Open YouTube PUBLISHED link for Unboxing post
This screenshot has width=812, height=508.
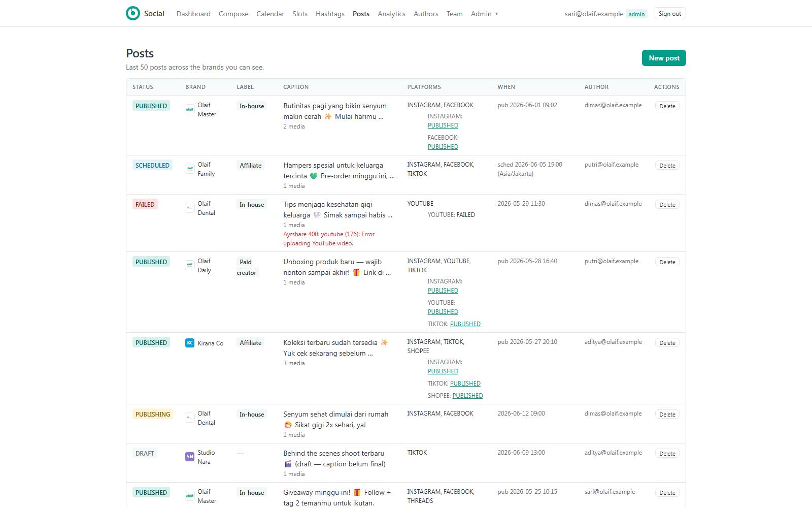pos(443,312)
